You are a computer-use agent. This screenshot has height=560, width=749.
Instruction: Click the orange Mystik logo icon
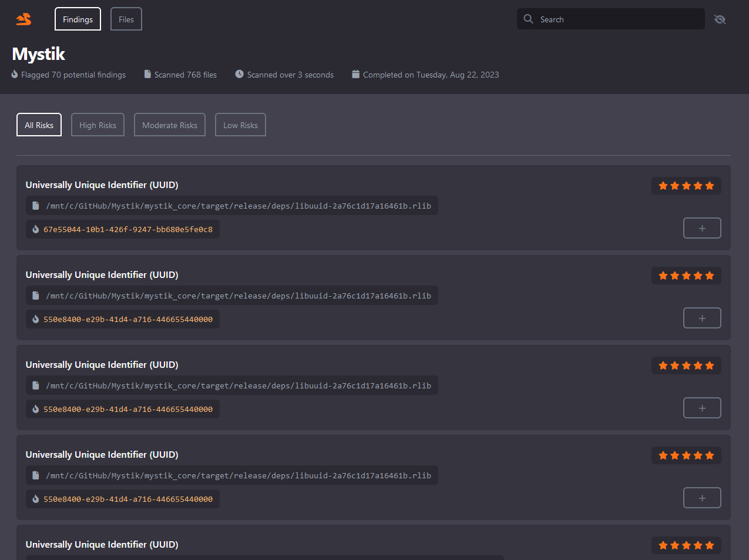tap(23, 19)
